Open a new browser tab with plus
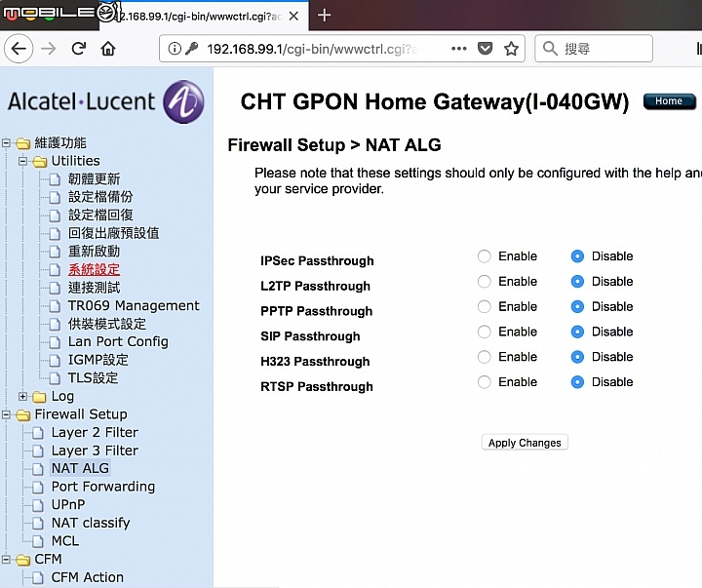 [x=324, y=16]
